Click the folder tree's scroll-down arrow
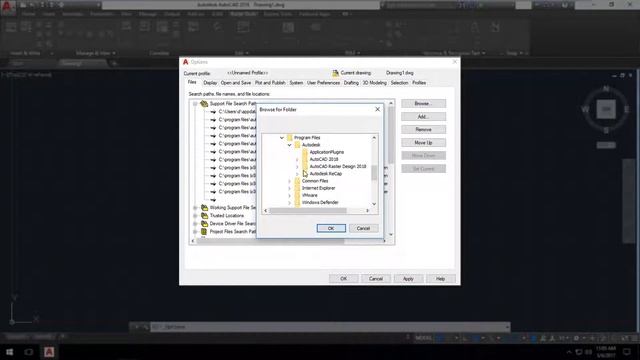640x360 pixels. [x=374, y=204]
